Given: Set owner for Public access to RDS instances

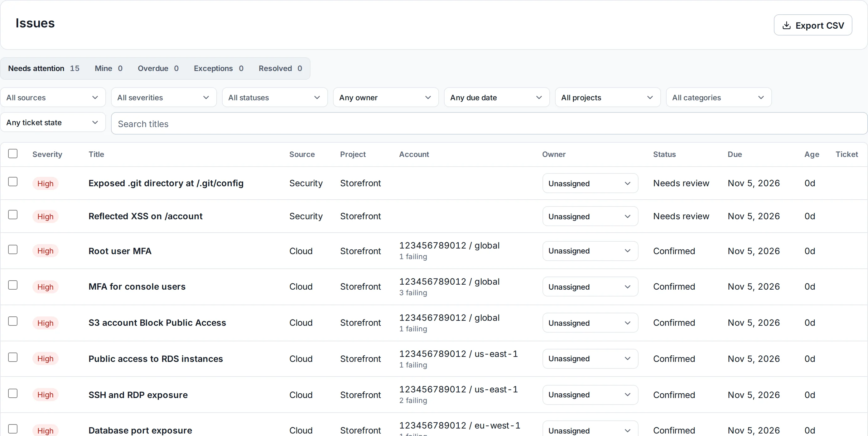Looking at the screenshot, I should pos(590,358).
